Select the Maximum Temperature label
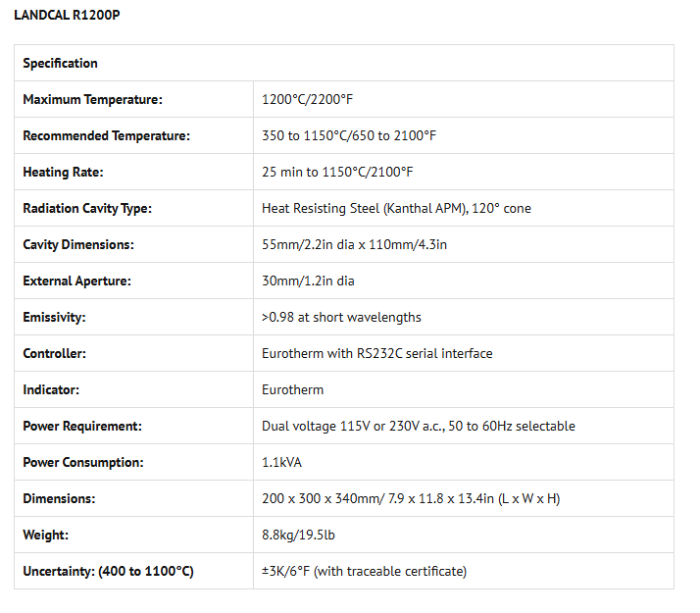 click(x=92, y=99)
